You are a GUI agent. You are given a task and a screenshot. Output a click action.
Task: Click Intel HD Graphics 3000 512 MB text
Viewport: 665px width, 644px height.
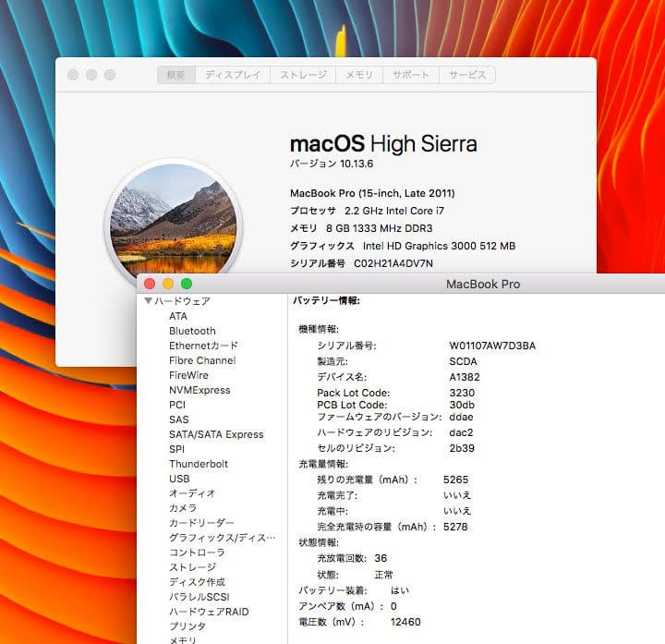pos(439,246)
